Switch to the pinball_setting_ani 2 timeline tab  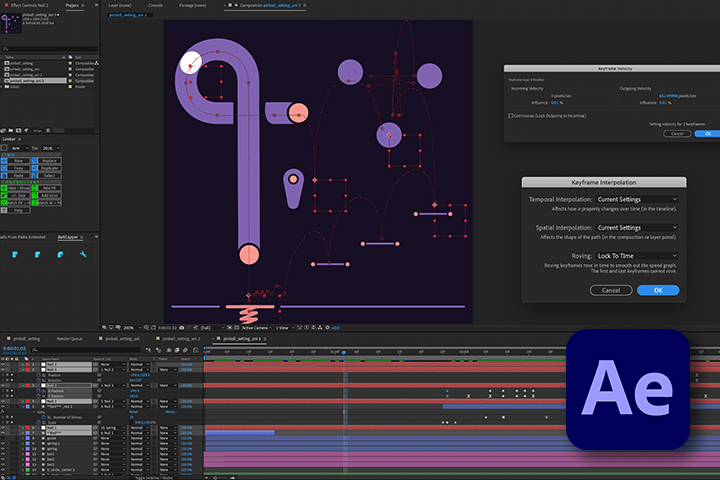181,339
